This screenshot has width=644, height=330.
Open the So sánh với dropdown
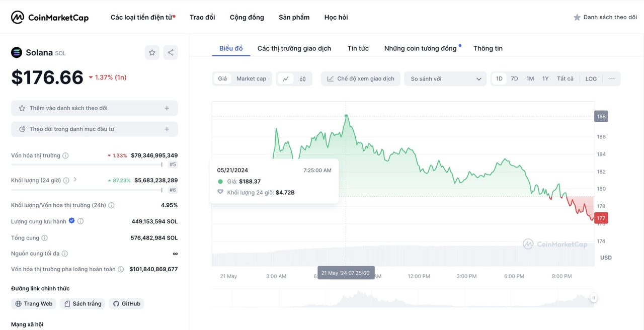(445, 78)
